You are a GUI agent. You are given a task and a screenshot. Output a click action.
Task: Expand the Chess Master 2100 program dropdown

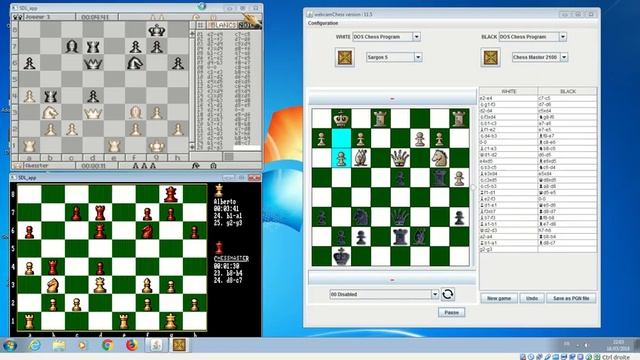(x=564, y=57)
